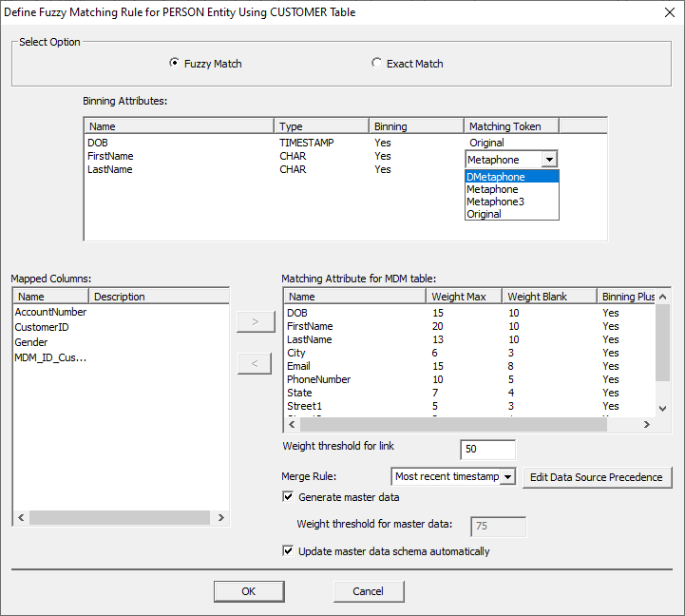Select MDM_ID_Cus... in Mapped Columns
Viewport: 685px width, 616px height.
coord(50,357)
